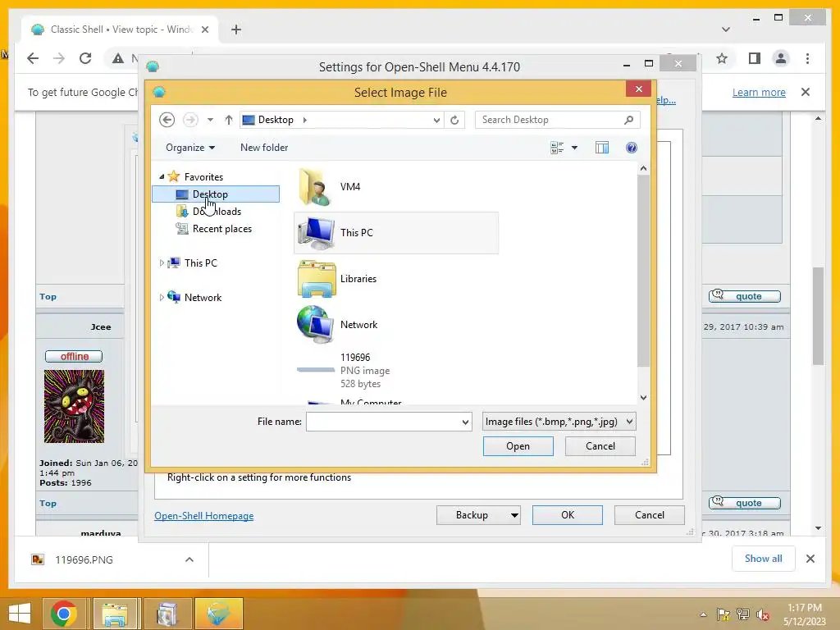Open recent locations dropdown next to forward arrow
This screenshot has height=630, width=840.
(211, 120)
